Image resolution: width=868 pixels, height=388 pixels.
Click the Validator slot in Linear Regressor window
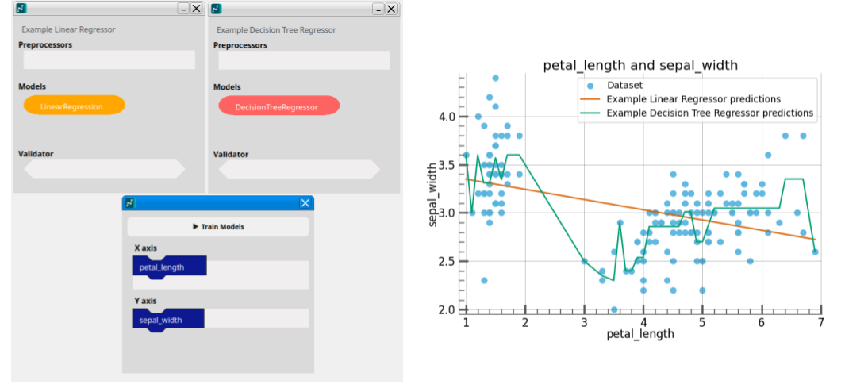(x=105, y=169)
